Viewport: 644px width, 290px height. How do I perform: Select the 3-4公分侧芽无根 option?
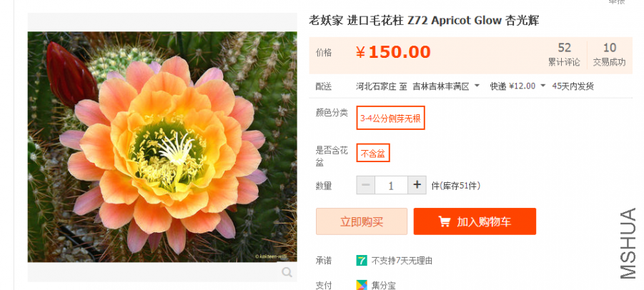coord(390,118)
